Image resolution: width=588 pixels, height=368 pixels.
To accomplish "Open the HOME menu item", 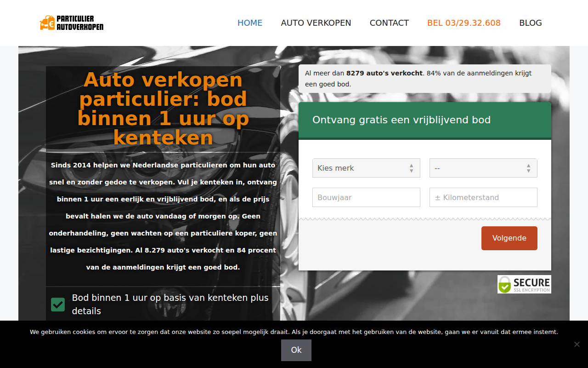I will pos(250,23).
